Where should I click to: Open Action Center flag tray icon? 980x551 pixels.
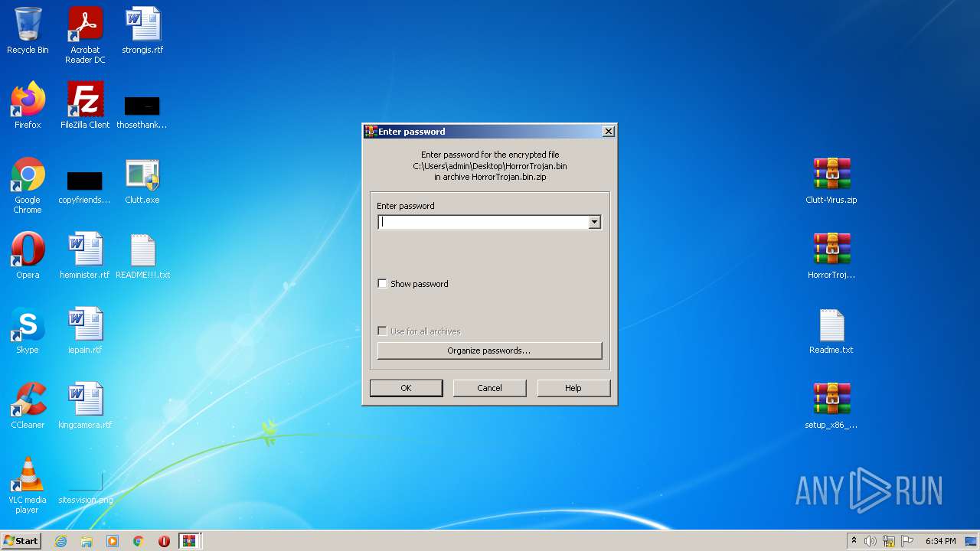point(907,541)
